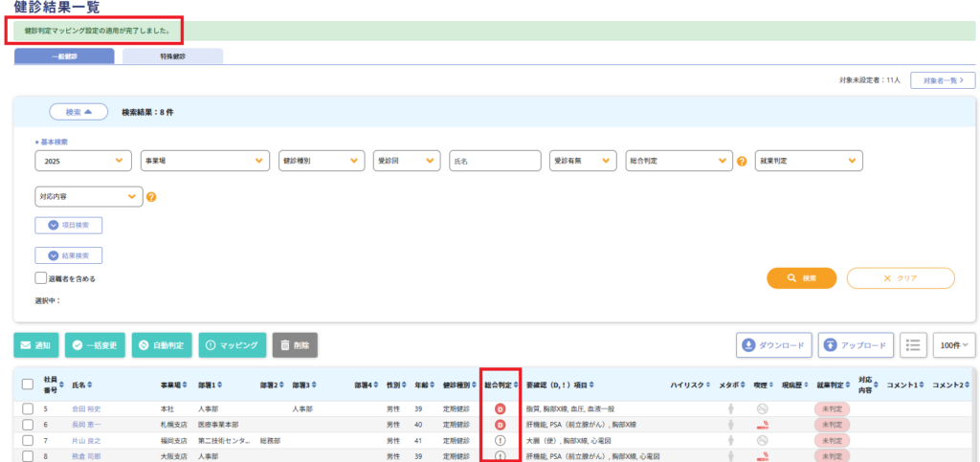This screenshot has width=980, height=462.
Task: Click the help icon beside 総合判定 dropdown
Action: [x=742, y=161]
